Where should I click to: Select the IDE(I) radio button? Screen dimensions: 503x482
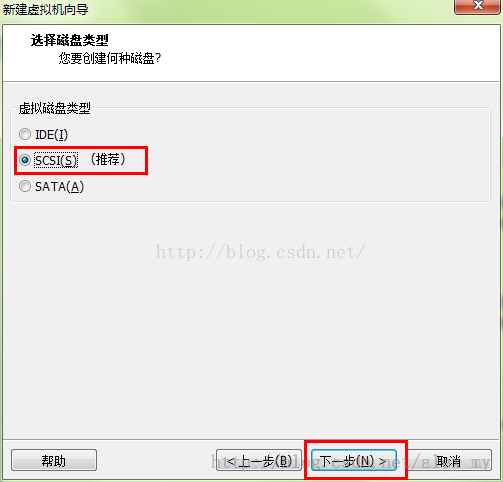25,134
